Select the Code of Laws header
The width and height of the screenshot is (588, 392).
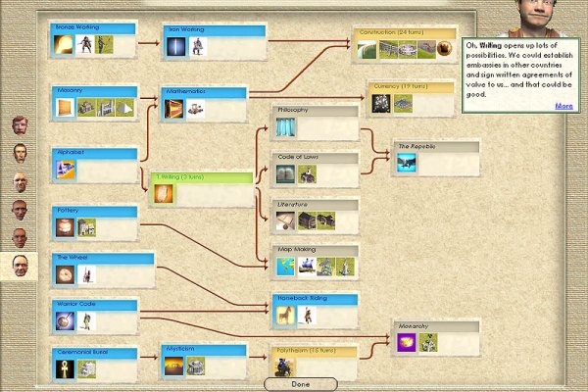[316, 158]
